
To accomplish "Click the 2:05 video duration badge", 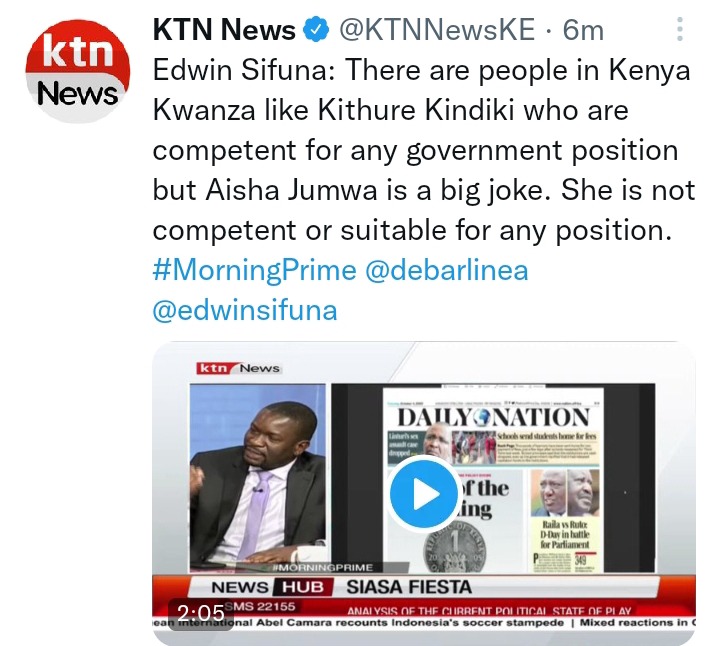I will (201, 613).
